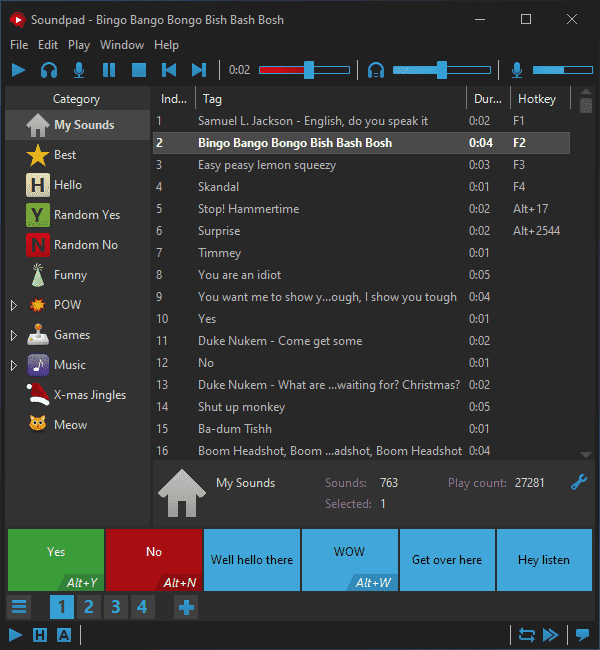Image resolution: width=600 pixels, height=650 pixels.
Task: Toggle the continuous play fast-forward icon
Action: click(x=551, y=635)
